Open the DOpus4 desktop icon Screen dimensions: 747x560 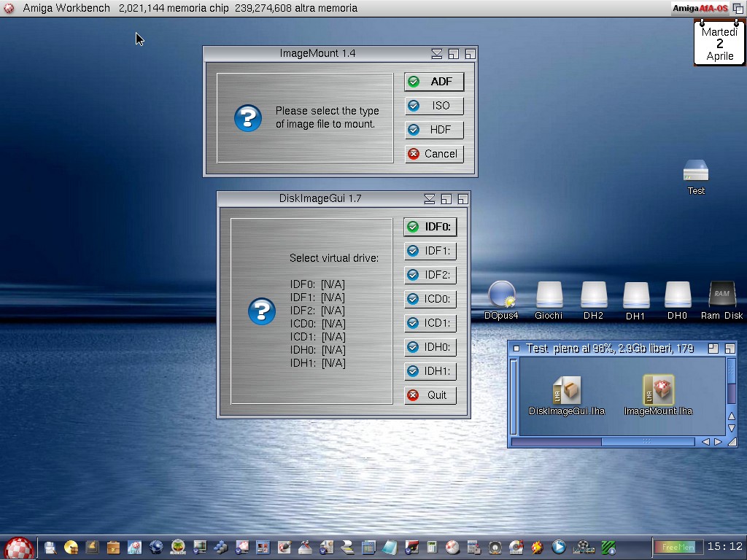pos(501,295)
